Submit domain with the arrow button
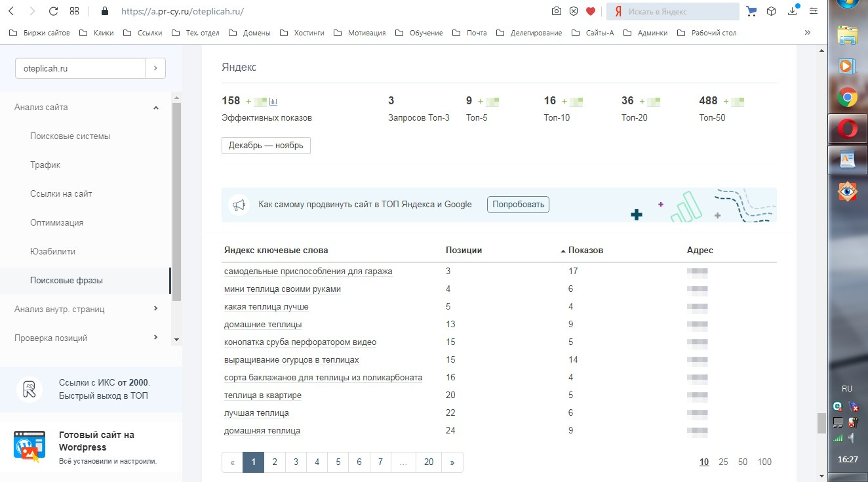Screen dimensions: 868x482 (155, 68)
